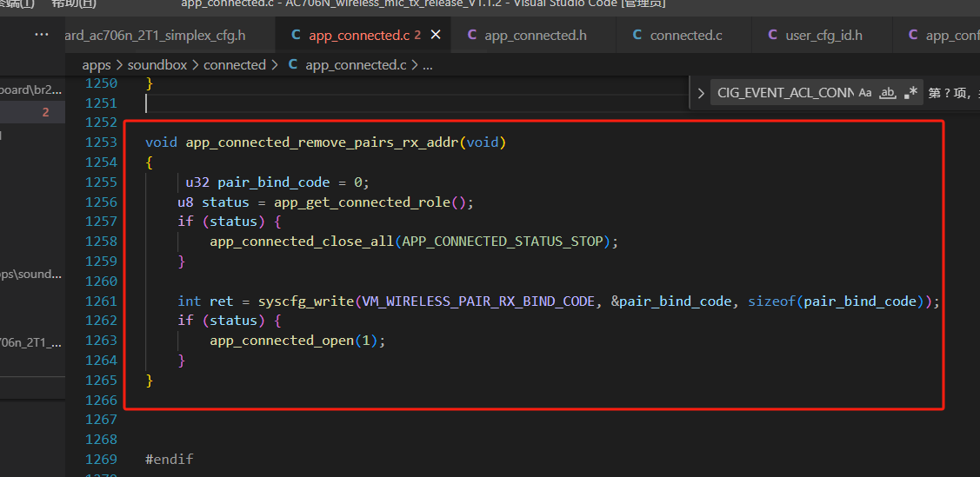The height and width of the screenshot is (477, 980).
Task: Click line number 1261 in gutter
Action: click(x=101, y=301)
